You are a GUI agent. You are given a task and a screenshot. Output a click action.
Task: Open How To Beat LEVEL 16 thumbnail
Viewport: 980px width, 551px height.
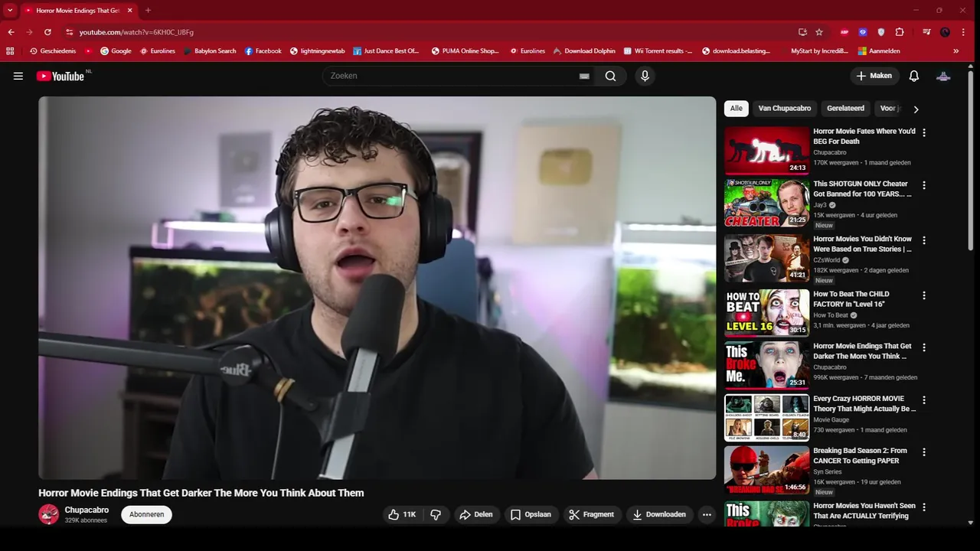pyautogui.click(x=766, y=312)
